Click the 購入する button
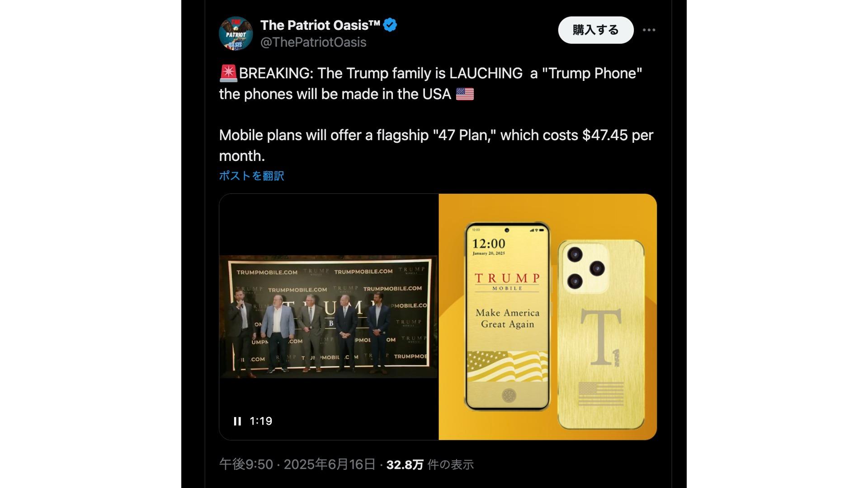Image resolution: width=868 pixels, height=488 pixels. tap(595, 30)
